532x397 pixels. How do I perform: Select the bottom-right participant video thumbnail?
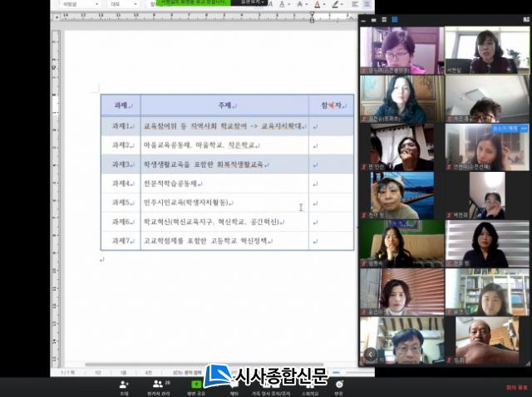coord(487,341)
